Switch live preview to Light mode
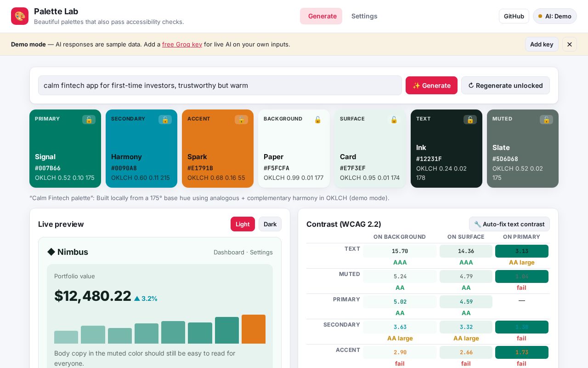 (x=243, y=224)
